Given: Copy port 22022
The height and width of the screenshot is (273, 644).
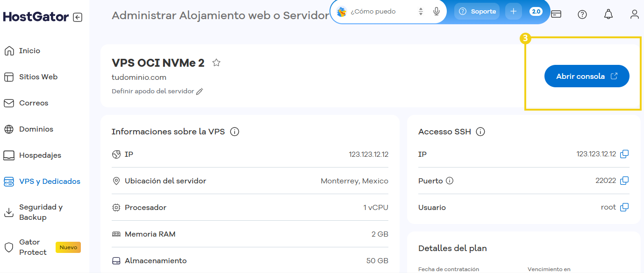Looking at the screenshot, I should 624,181.
